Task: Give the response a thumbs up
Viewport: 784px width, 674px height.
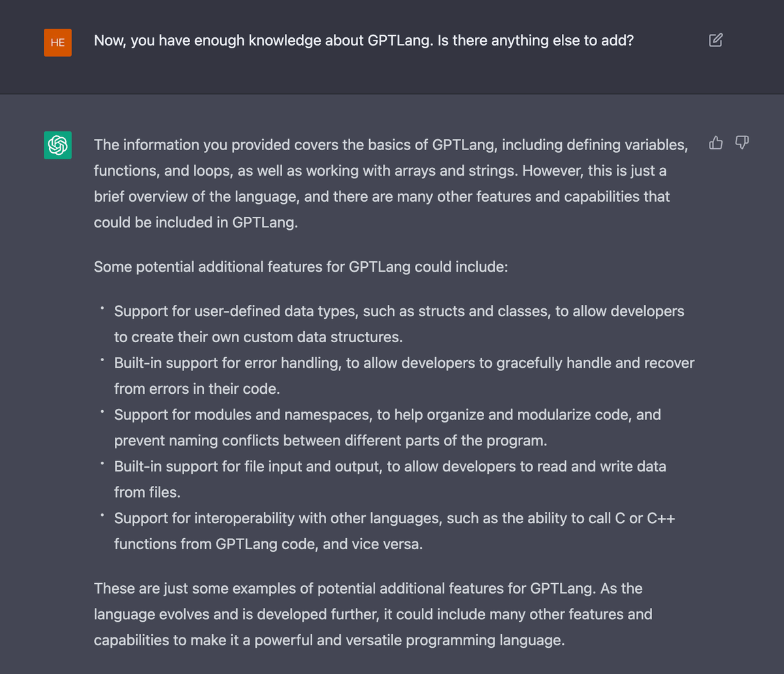Action: click(x=716, y=142)
